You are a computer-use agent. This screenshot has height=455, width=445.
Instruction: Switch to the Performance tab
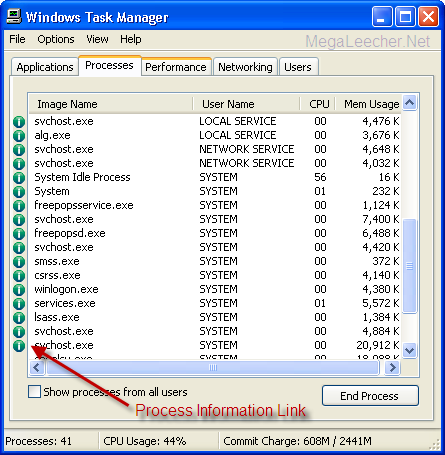pos(176,67)
